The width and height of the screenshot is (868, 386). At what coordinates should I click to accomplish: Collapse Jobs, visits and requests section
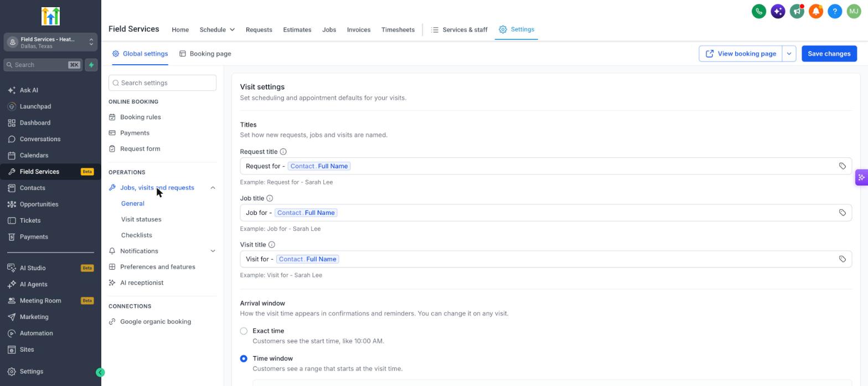click(x=213, y=188)
